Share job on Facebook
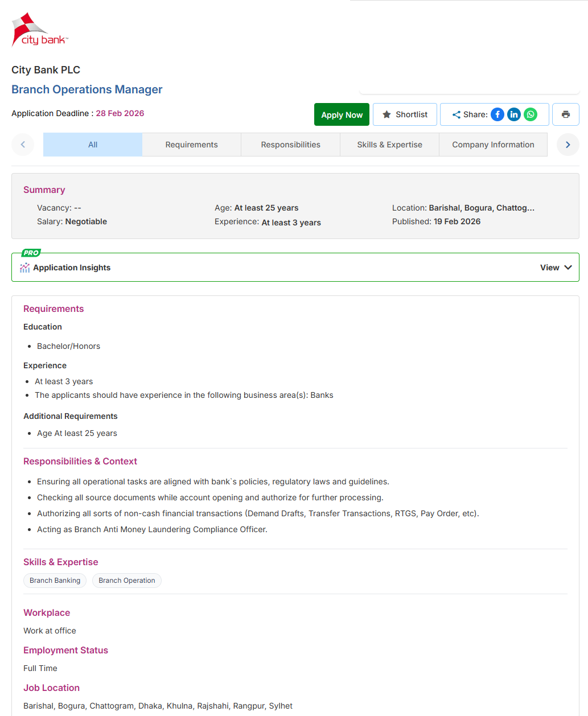Screen dimensions: 588x716 click(x=497, y=114)
